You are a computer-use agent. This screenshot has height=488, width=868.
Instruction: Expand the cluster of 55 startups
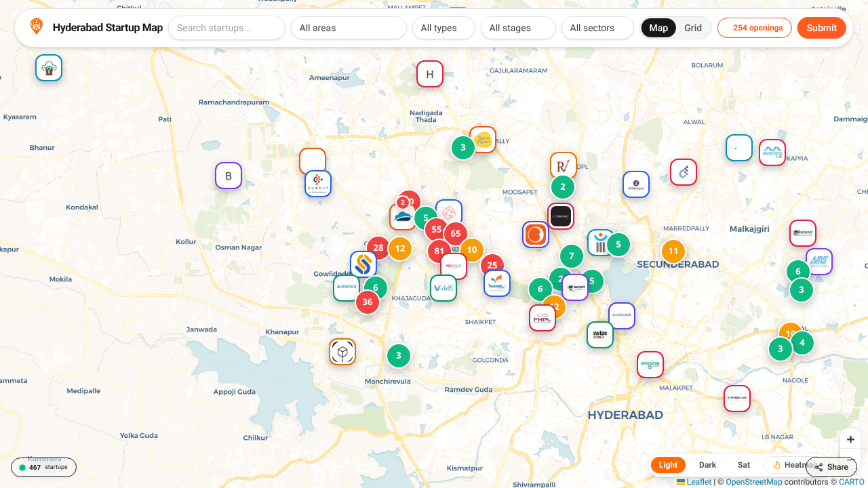coord(437,230)
